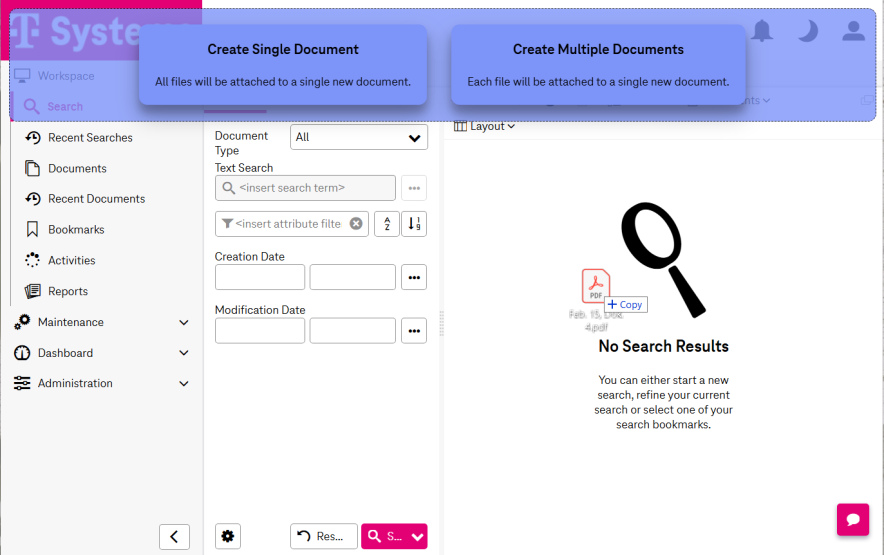
Task: Choose Create Single Document option
Action: [x=283, y=64]
